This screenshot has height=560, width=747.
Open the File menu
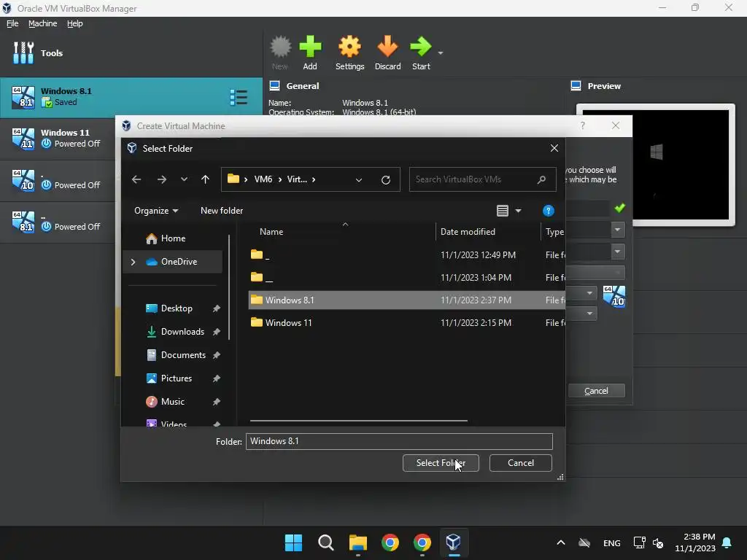[x=12, y=23]
